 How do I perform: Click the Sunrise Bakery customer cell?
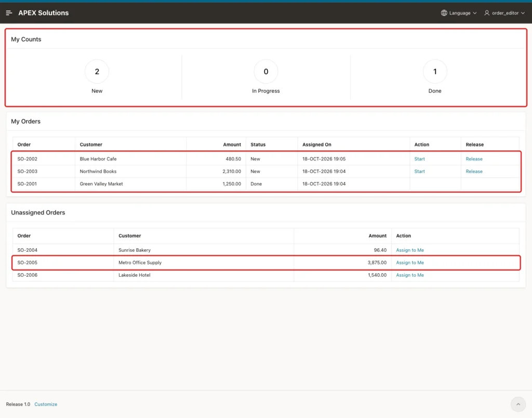tap(135, 250)
